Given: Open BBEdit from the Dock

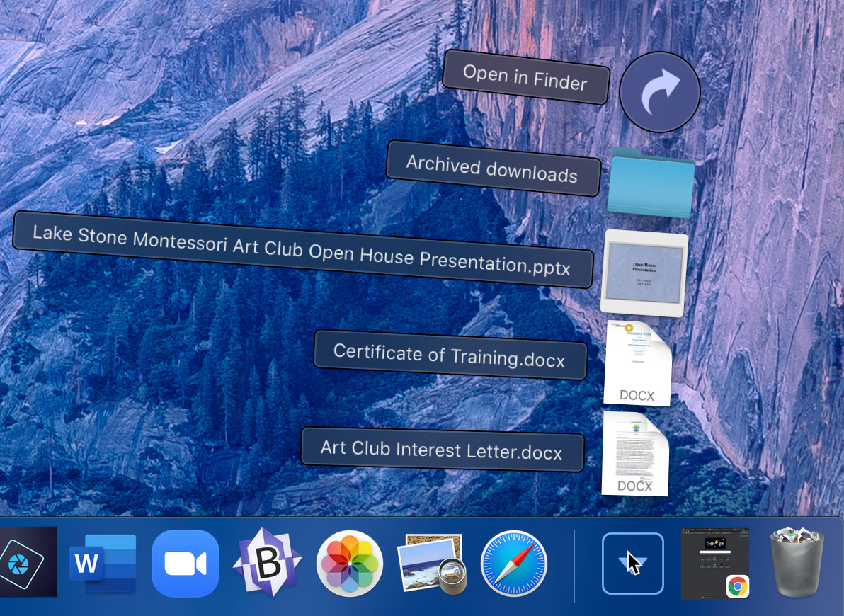Looking at the screenshot, I should tap(267, 563).
